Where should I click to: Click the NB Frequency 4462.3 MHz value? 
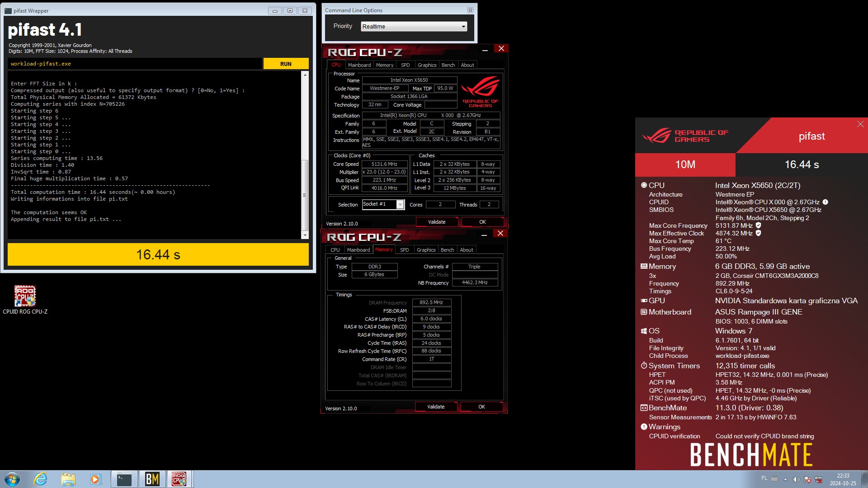(475, 282)
